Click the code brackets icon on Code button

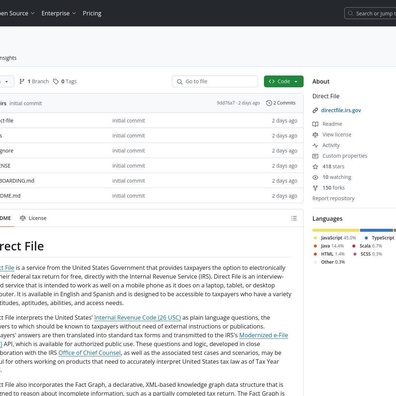coord(272,81)
